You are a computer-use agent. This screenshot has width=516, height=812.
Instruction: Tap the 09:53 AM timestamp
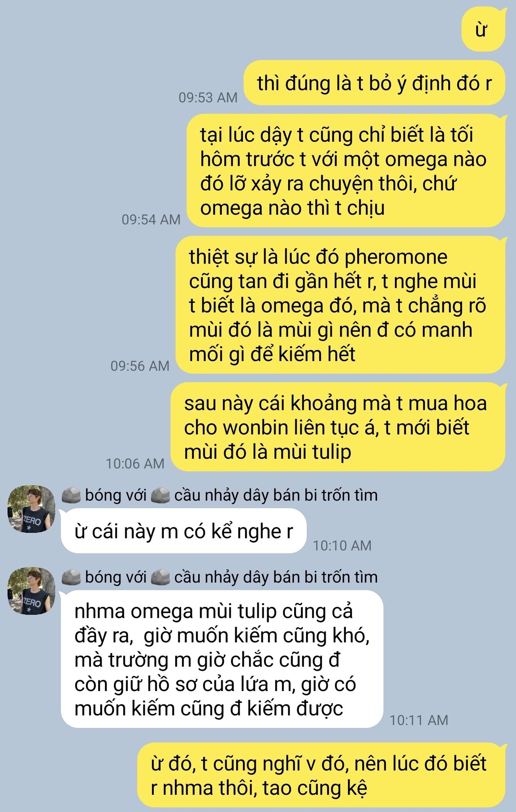click(x=208, y=98)
